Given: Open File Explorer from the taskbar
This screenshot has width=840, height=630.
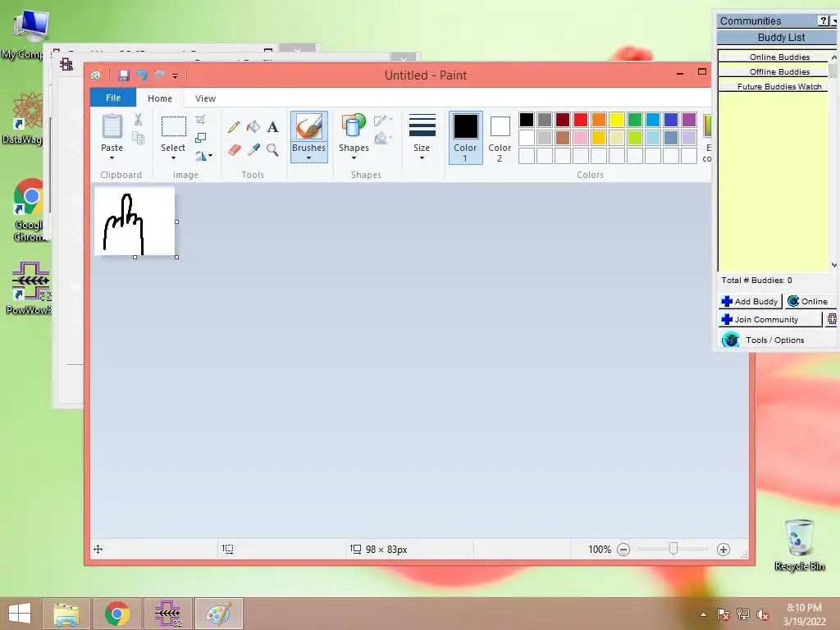Looking at the screenshot, I should 66,614.
